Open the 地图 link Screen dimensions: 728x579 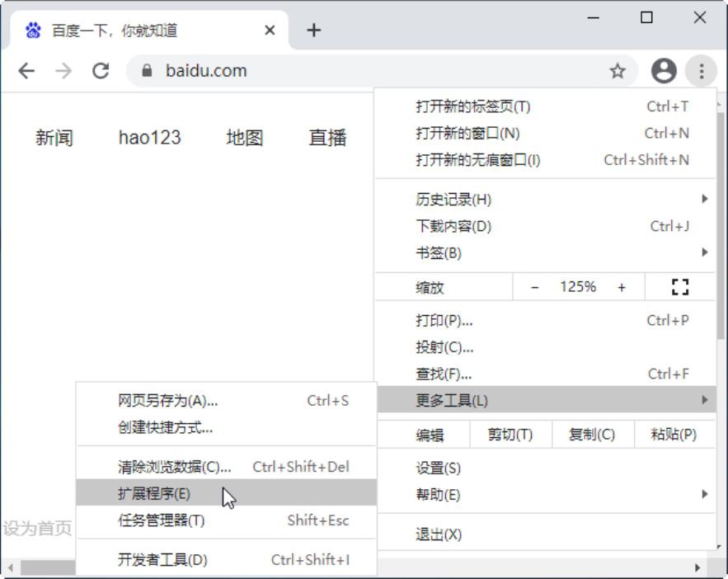pyautogui.click(x=245, y=138)
